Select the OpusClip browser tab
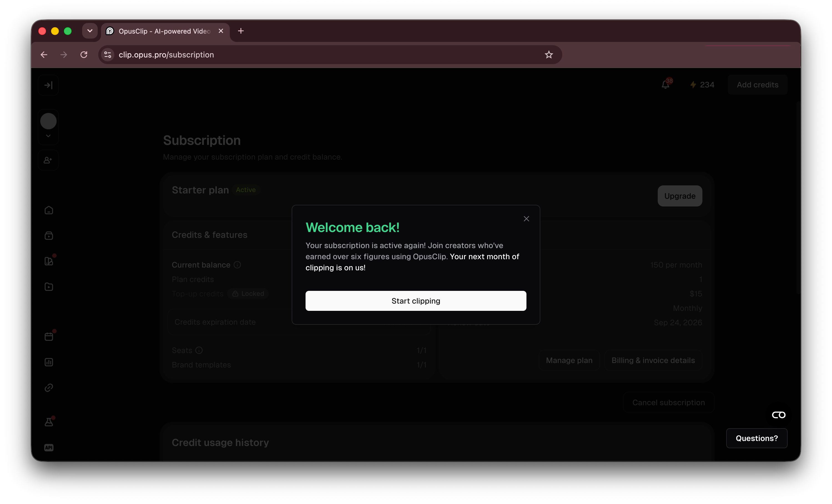Image resolution: width=832 pixels, height=504 pixels. pyautogui.click(x=165, y=31)
